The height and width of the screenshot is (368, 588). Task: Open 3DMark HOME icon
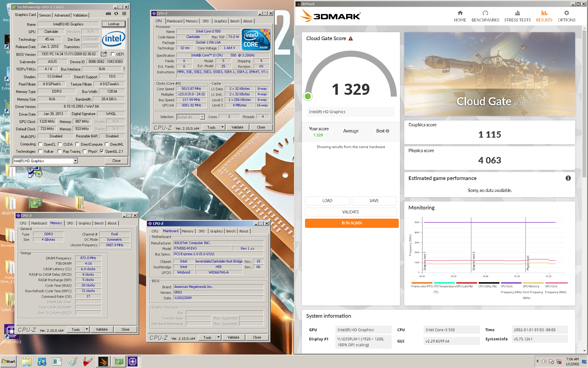(x=460, y=13)
